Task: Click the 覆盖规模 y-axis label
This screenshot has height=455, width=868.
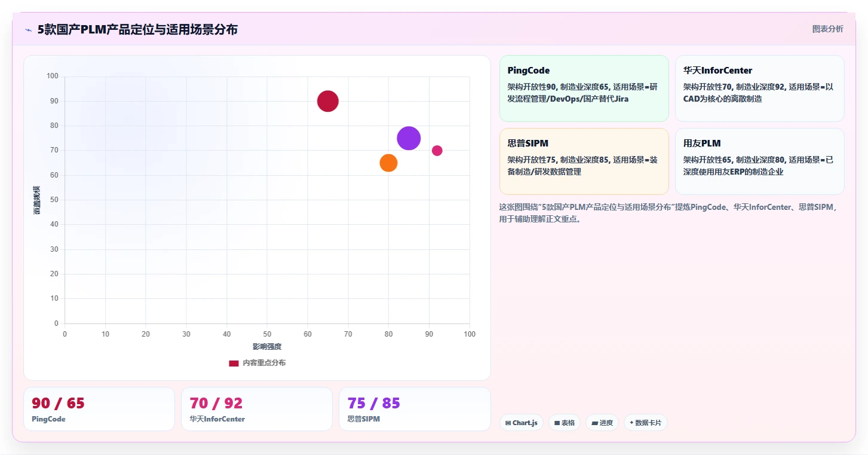Action: coord(37,200)
